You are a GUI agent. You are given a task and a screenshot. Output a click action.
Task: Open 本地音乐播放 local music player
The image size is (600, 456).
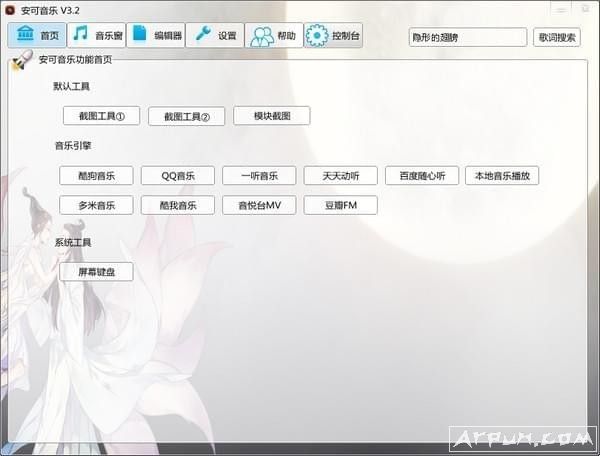pyautogui.click(x=506, y=176)
